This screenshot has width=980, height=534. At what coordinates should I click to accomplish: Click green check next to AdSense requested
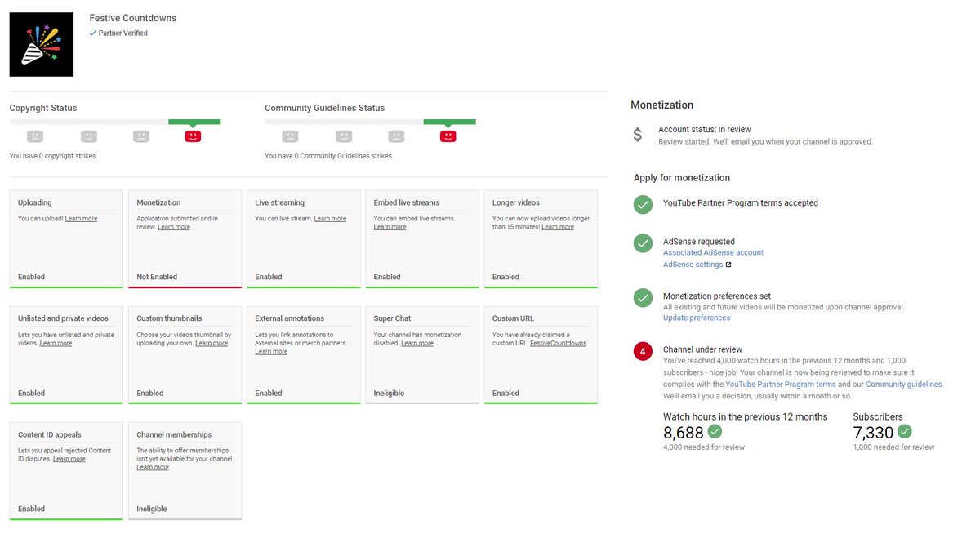coord(643,243)
